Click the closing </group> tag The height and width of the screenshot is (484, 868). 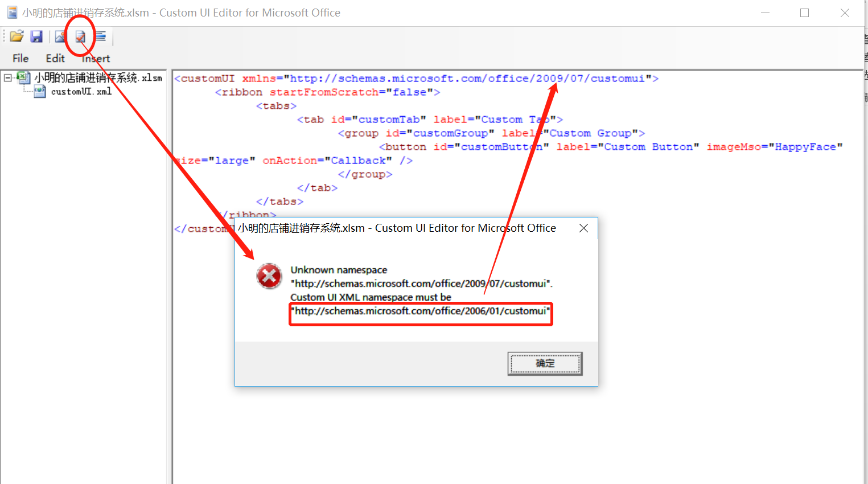pos(365,174)
